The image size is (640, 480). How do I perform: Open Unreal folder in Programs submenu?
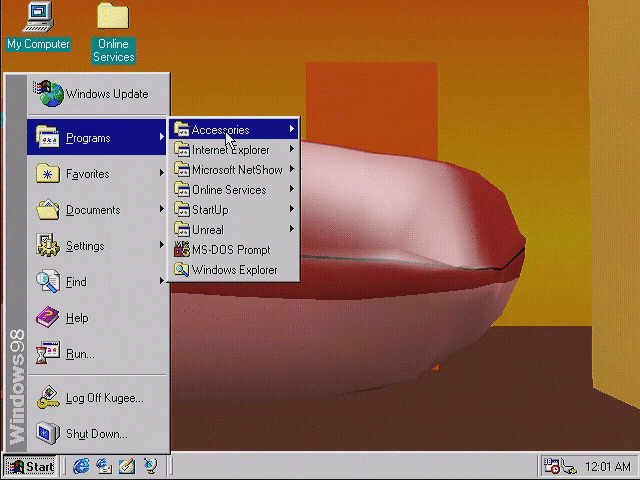[x=234, y=230]
